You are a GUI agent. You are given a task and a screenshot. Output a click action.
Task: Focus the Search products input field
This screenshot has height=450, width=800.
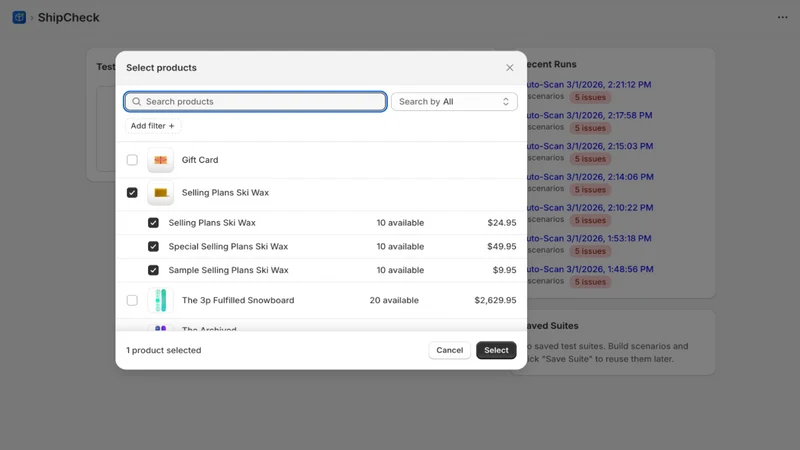point(255,102)
